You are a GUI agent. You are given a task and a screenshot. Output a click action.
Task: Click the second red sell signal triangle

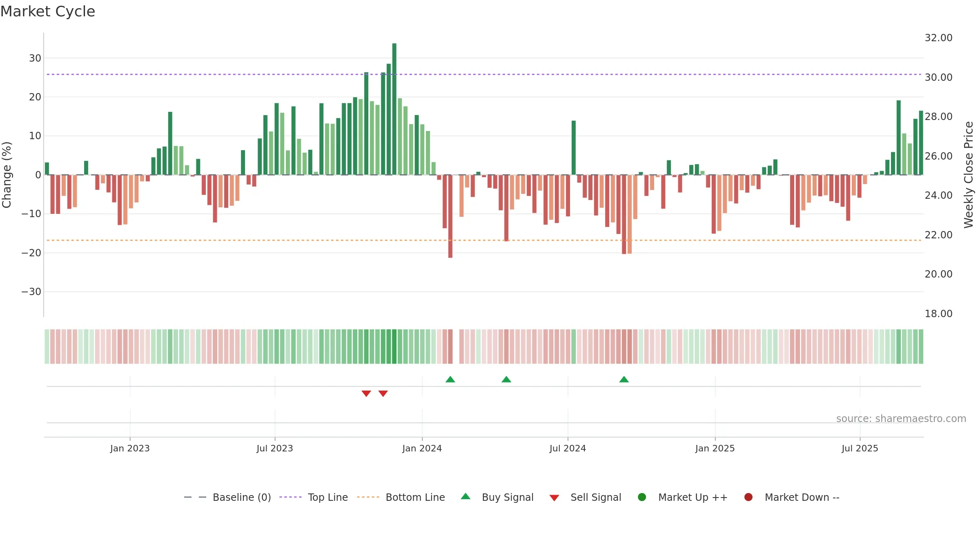tap(383, 393)
